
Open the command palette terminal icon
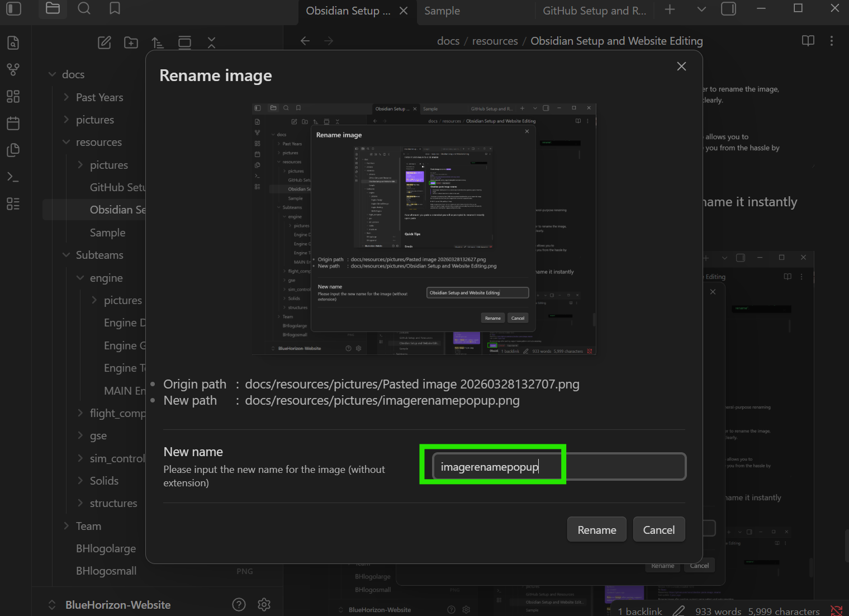pyautogui.click(x=13, y=177)
